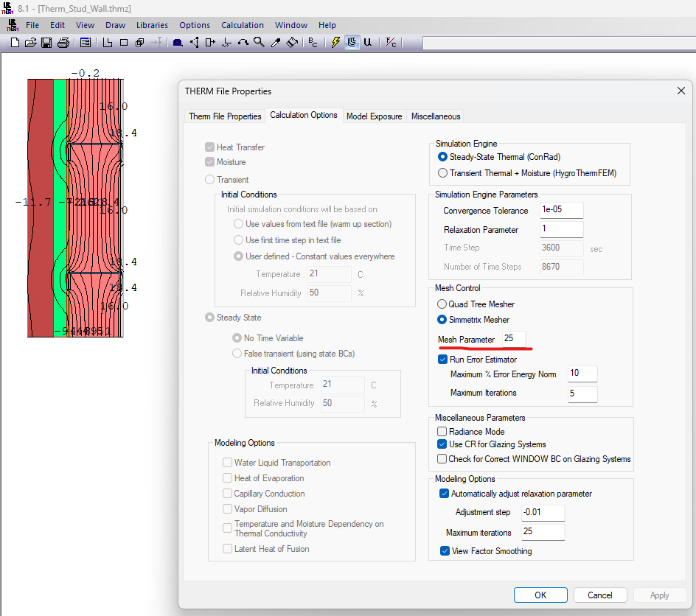Image resolution: width=696 pixels, height=616 pixels.
Task: Uncheck Run Error Estimator checkbox
Action: coord(442,360)
